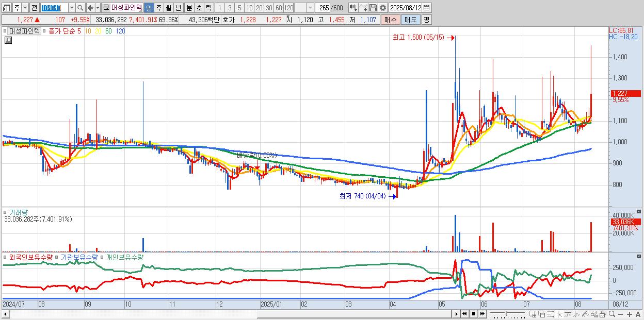Select the 틱 tick chart period
Viewport: 644px width, 320px height.
(208, 8)
